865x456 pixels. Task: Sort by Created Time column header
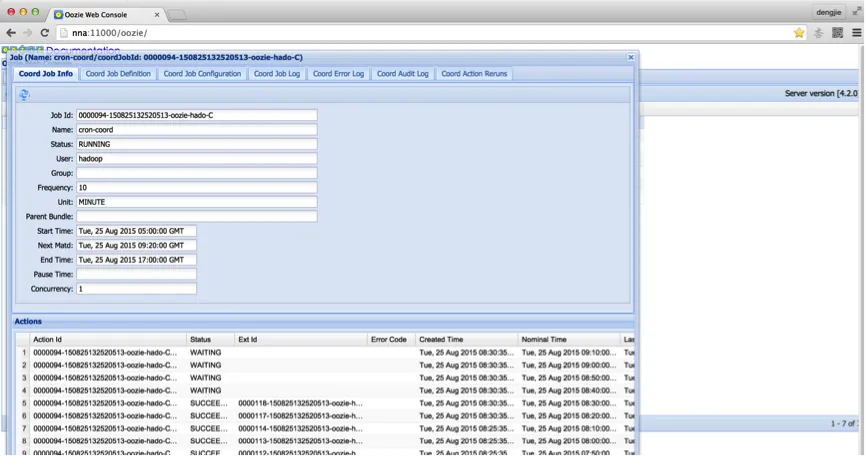click(x=467, y=340)
